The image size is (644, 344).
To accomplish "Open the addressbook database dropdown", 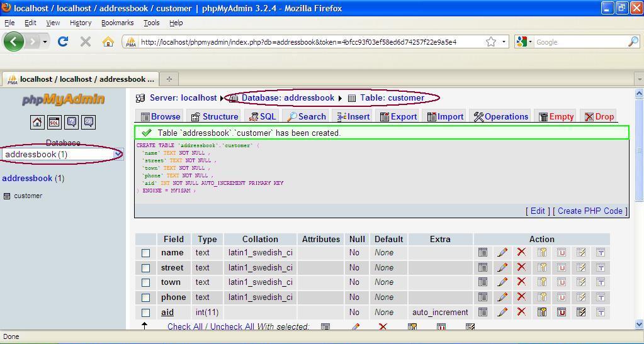I will click(62, 154).
